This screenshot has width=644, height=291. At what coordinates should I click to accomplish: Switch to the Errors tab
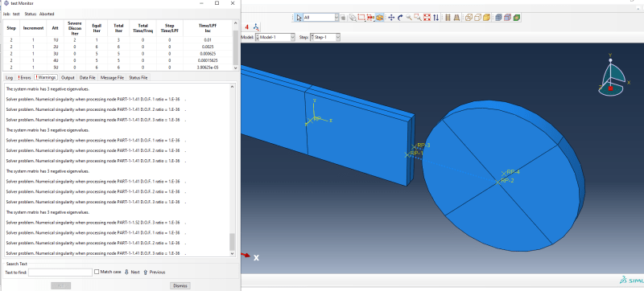[24, 77]
